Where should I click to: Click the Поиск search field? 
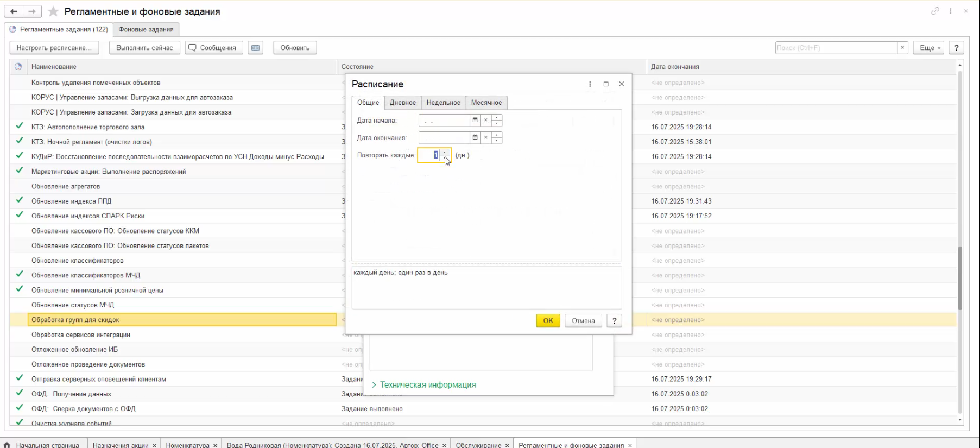[x=836, y=48]
